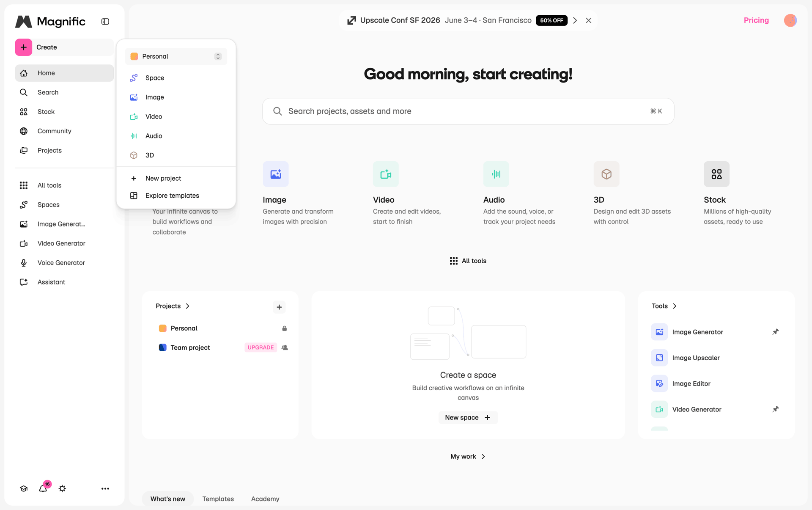
Task: Open settings gear icon in sidebar footer
Action: (62, 488)
